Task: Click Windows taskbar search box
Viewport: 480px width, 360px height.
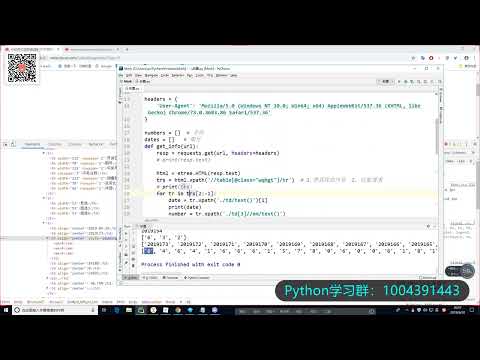Action: point(55,310)
